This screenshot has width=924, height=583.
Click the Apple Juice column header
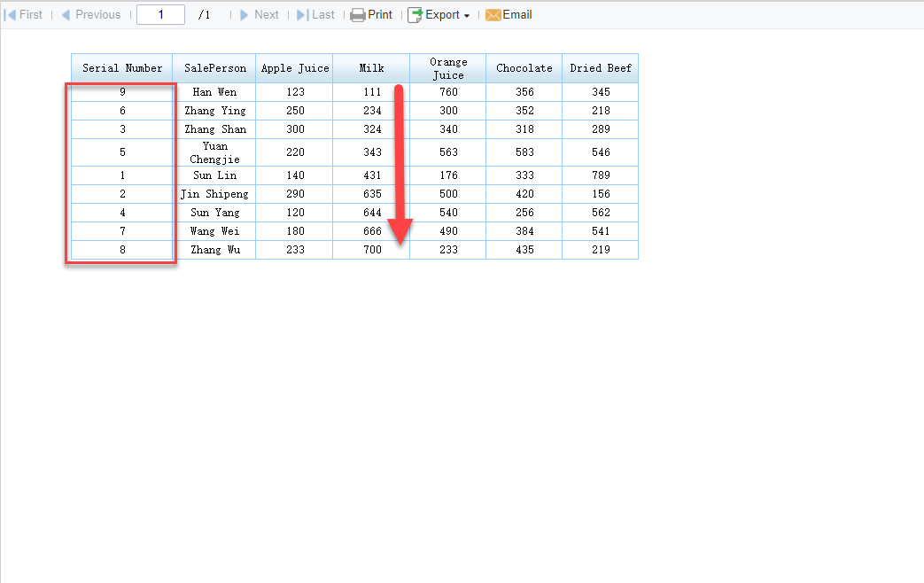pos(294,67)
